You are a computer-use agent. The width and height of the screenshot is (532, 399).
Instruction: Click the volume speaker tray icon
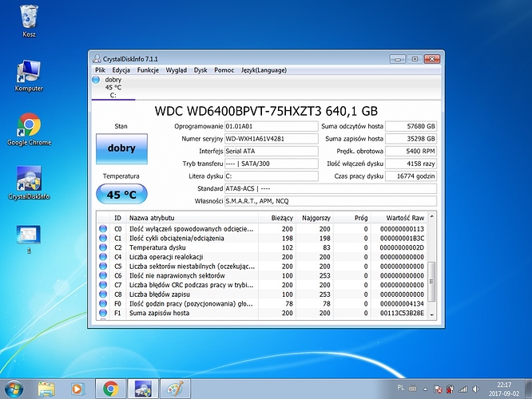pyautogui.click(x=475, y=389)
